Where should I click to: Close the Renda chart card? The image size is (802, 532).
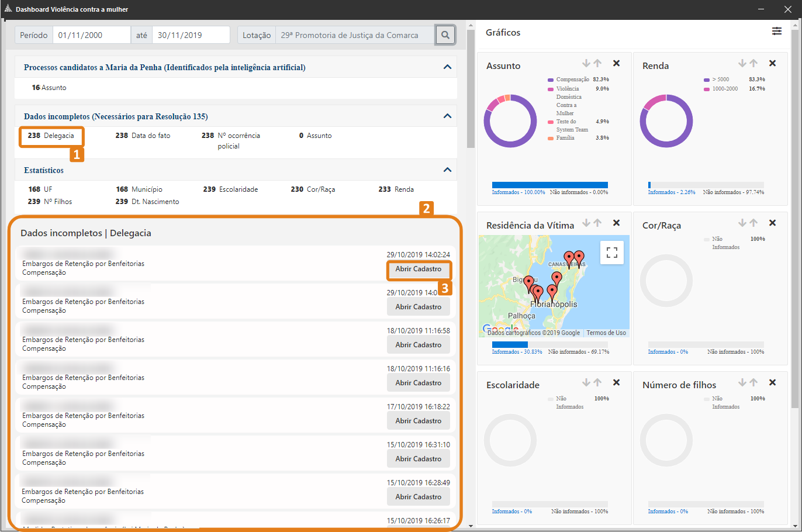tap(772, 63)
